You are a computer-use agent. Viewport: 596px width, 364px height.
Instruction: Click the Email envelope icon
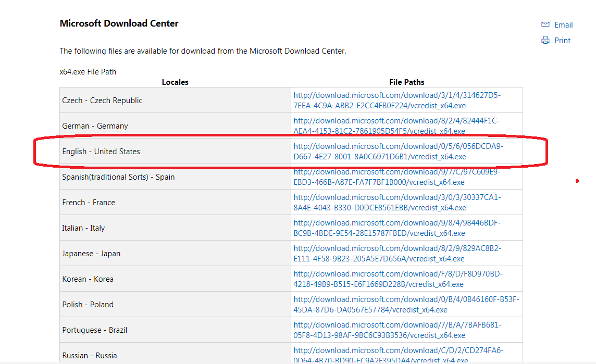click(x=545, y=24)
